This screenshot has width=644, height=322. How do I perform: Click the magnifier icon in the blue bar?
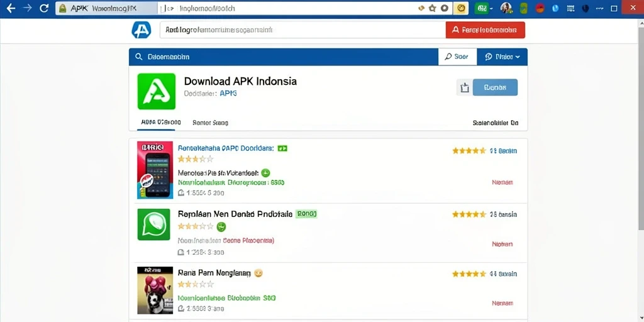tap(139, 57)
